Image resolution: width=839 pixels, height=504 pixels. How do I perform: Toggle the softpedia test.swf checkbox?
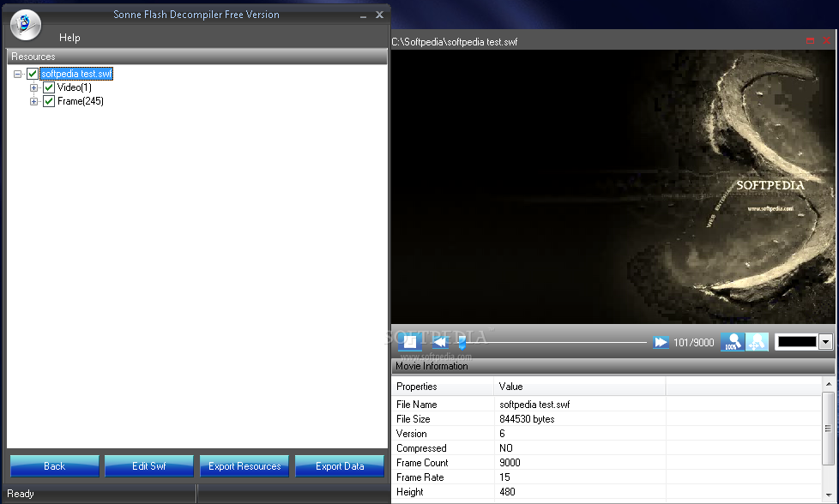pyautogui.click(x=33, y=74)
